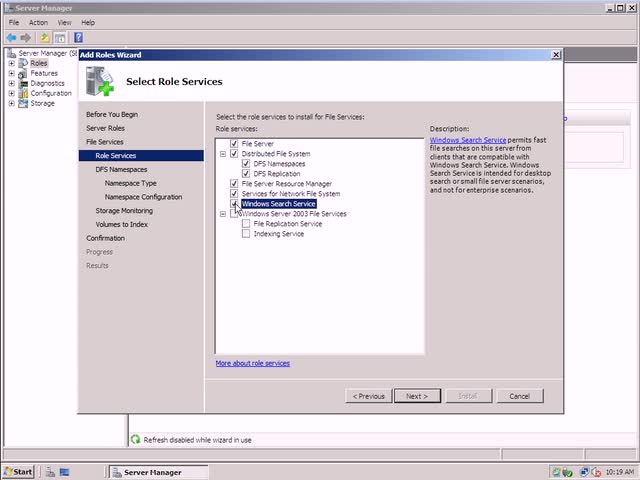
Task: Go to File Services wizard step
Action: [104, 142]
